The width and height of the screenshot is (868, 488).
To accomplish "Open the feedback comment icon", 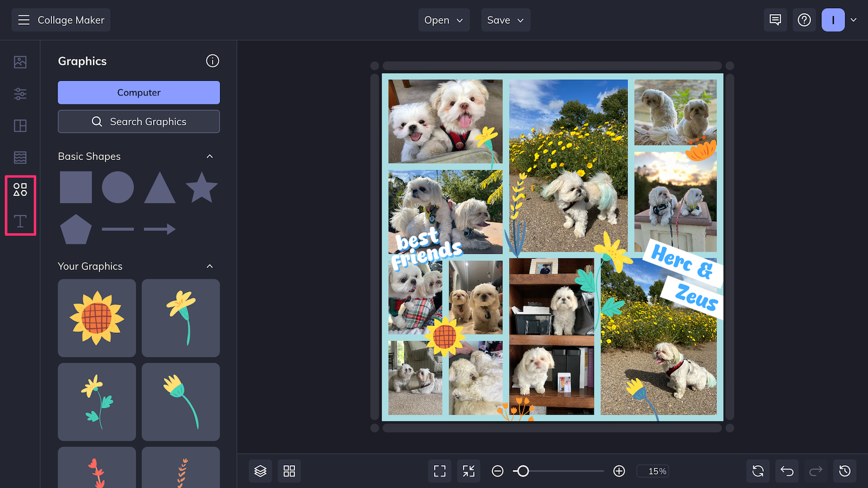I will pyautogui.click(x=775, y=20).
